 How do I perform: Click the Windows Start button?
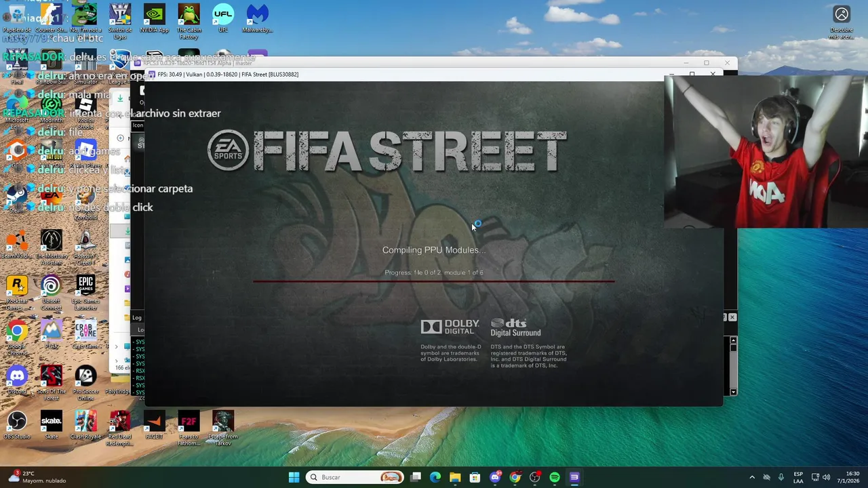click(x=294, y=477)
